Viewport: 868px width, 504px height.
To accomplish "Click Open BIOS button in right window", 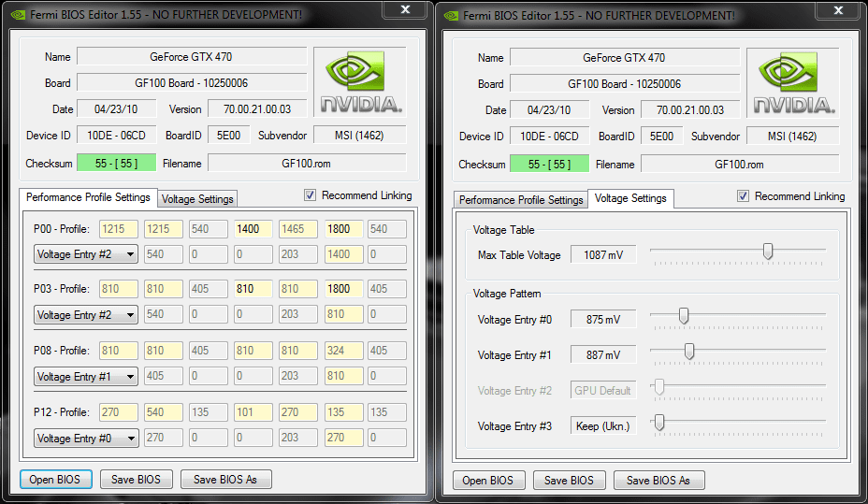I will click(488, 481).
